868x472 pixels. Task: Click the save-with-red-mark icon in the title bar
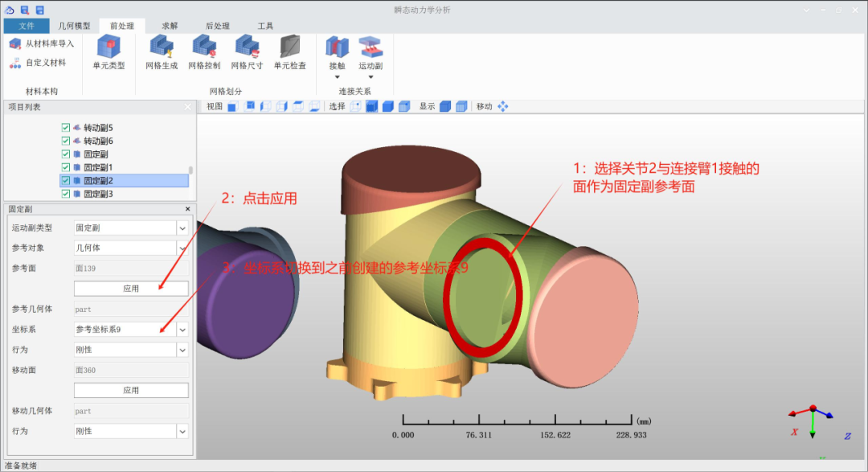click(25, 10)
